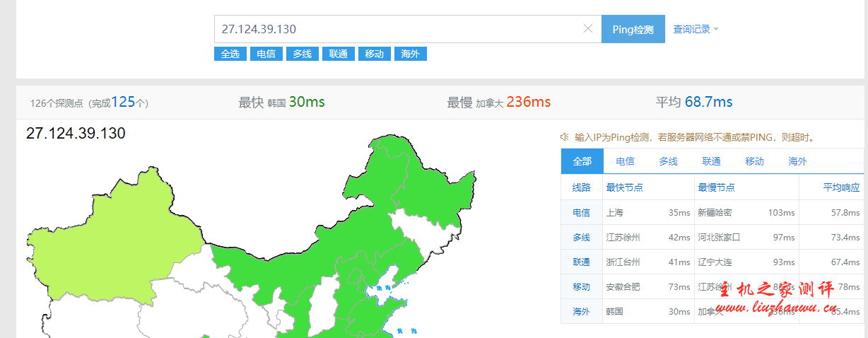Toggle the 多线 filter tag
Screen dimensions: 868x338
[x=303, y=54]
